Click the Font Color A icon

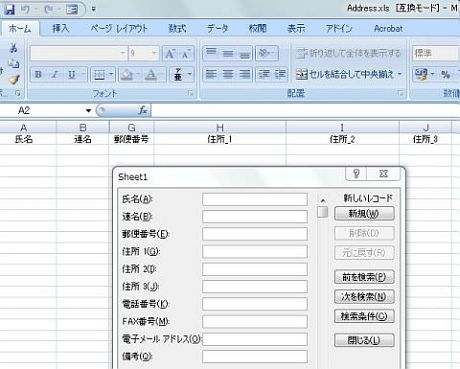[151, 74]
